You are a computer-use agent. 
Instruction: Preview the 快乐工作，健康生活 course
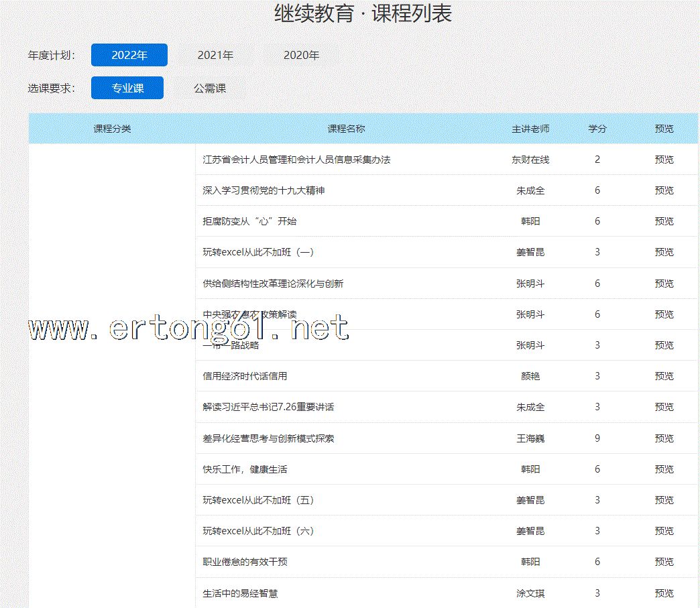coord(664,469)
